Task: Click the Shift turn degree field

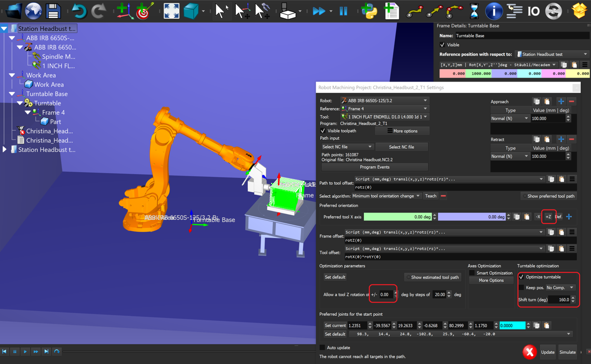Action: (x=558, y=300)
